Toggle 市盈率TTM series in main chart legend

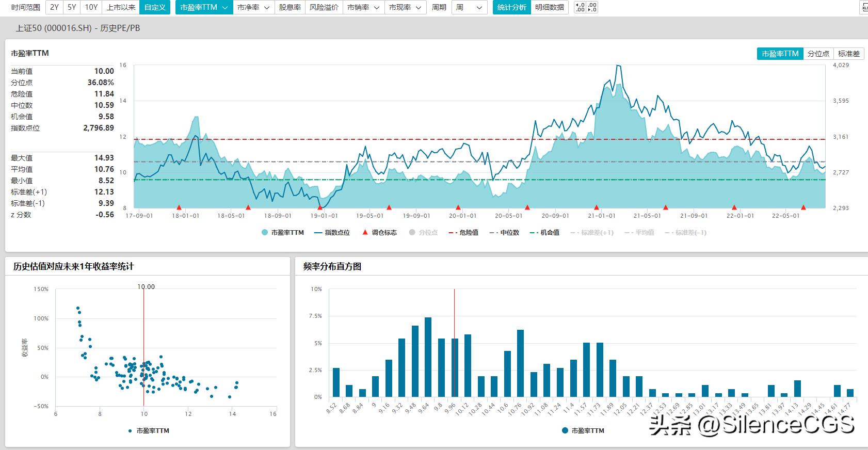(283, 233)
